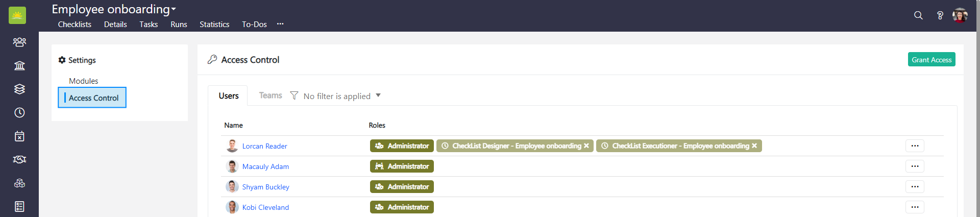Select Modules in the Settings panel

(84, 81)
